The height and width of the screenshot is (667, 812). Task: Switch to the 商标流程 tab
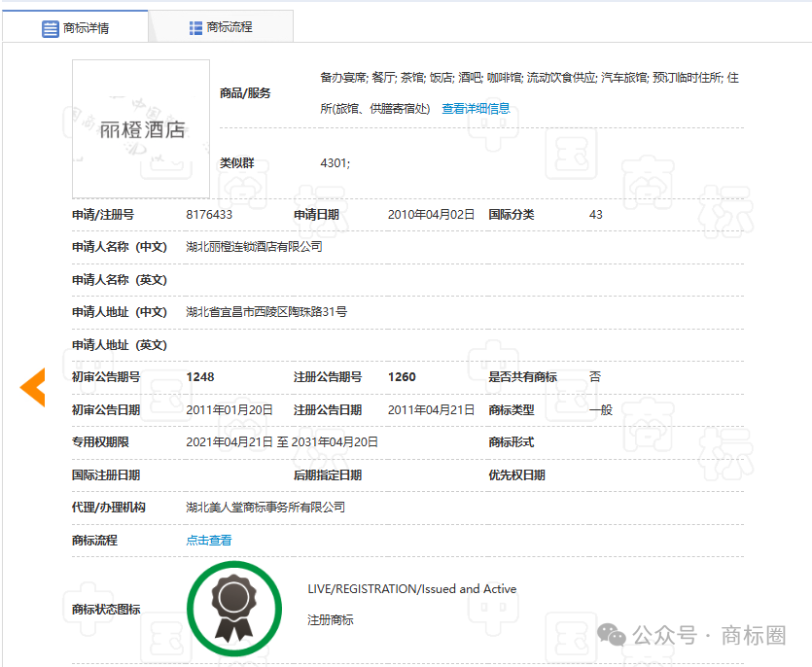coord(221,26)
